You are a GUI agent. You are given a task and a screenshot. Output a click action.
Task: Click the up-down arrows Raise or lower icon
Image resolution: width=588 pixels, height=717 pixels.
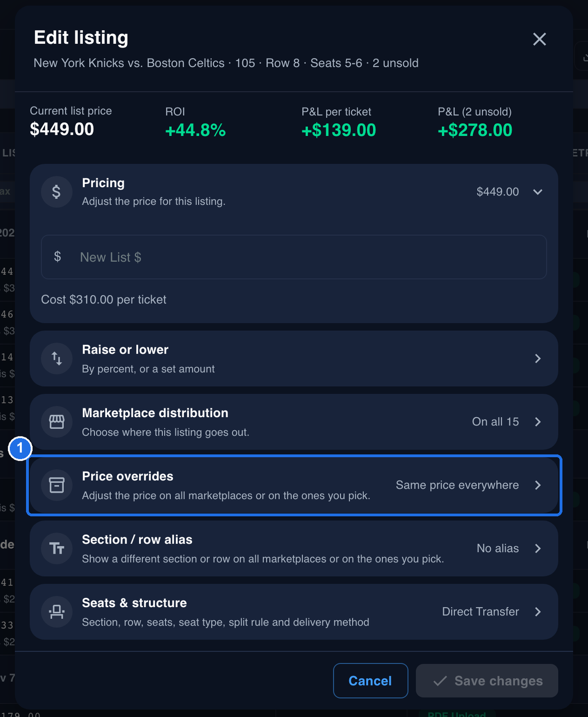coord(57,359)
